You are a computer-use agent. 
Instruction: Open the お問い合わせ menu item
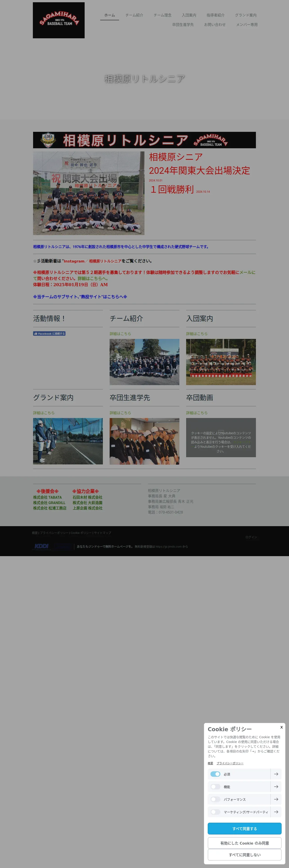click(x=215, y=25)
